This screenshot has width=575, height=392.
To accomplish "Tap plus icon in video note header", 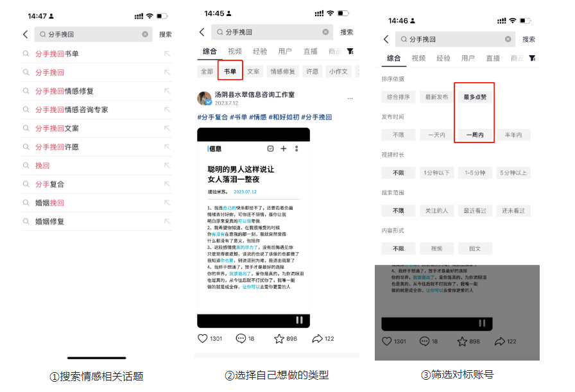I will click(284, 148).
